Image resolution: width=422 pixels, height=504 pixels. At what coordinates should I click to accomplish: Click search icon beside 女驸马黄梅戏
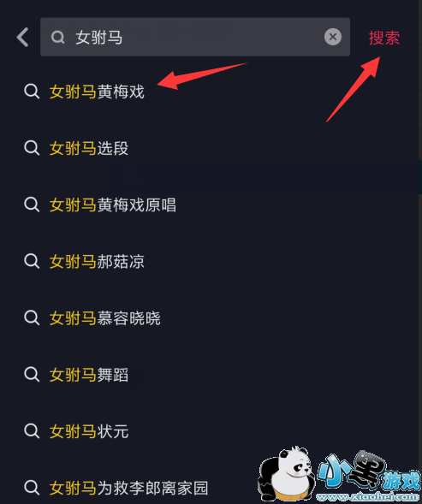click(x=32, y=92)
